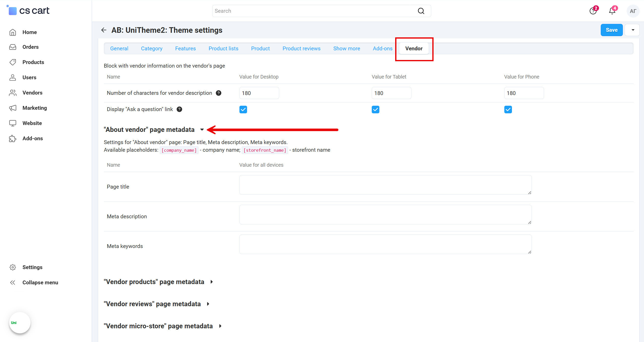Click the Collapse menu label
The image size is (644, 342).
tap(40, 283)
